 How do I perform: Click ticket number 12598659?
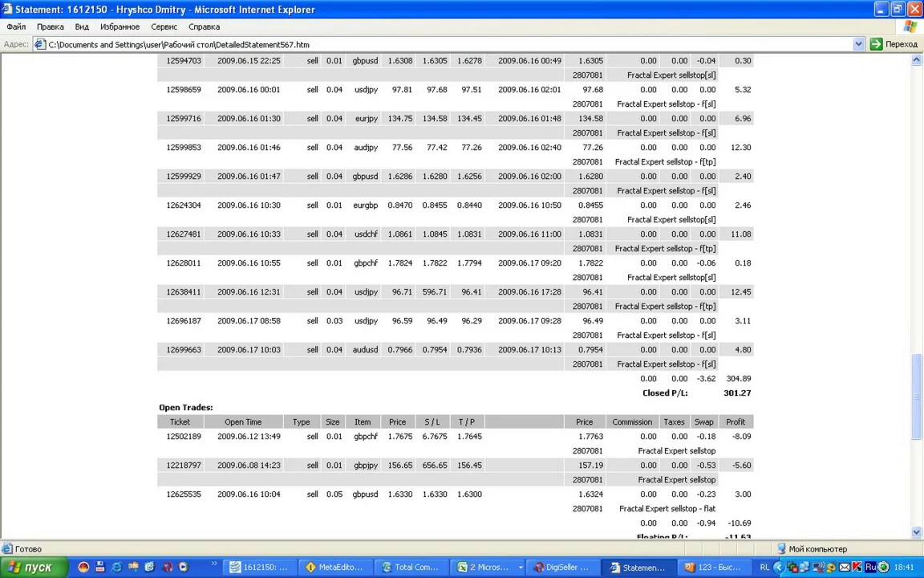[x=183, y=89]
